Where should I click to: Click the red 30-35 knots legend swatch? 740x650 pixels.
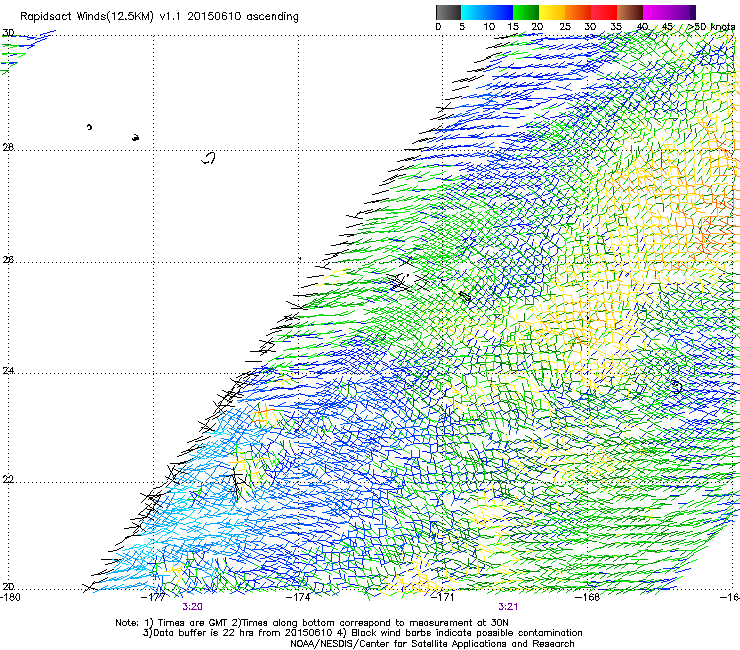coord(604,12)
